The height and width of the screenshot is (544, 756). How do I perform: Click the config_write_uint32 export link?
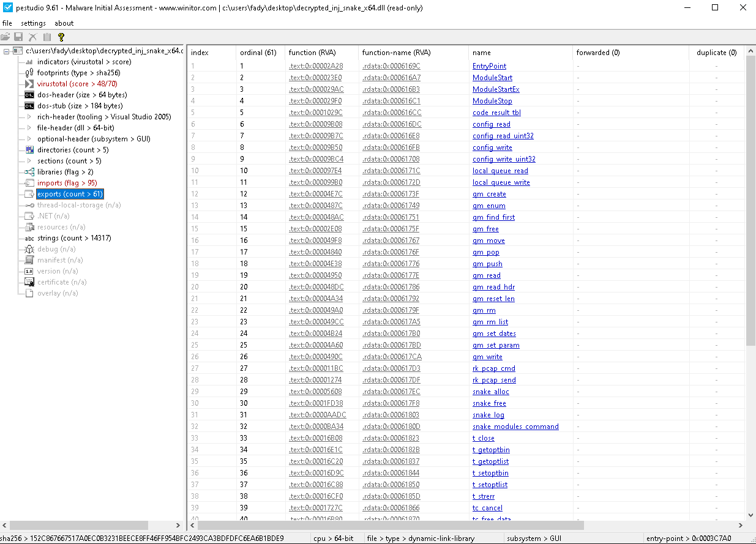(504, 159)
